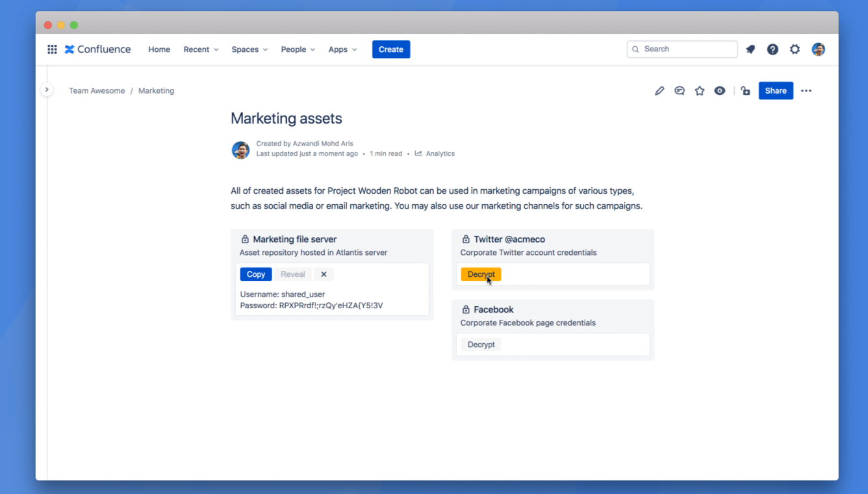Open the Apps dropdown menu
Viewport: 868px width, 494px height.
point(342,49)
